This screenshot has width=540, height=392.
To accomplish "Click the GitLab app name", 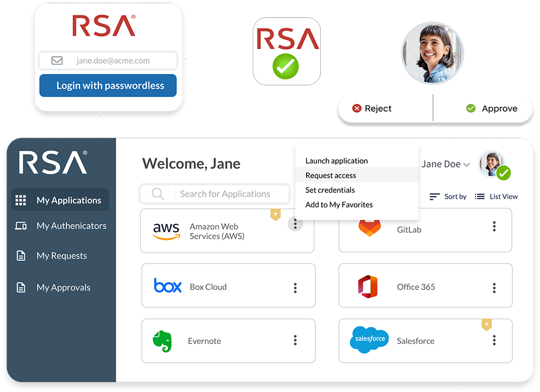I will coord(409,230).
